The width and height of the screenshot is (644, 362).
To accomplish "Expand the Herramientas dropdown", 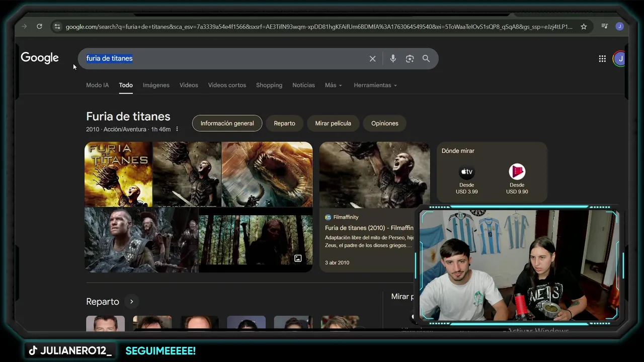I will 375,85.
